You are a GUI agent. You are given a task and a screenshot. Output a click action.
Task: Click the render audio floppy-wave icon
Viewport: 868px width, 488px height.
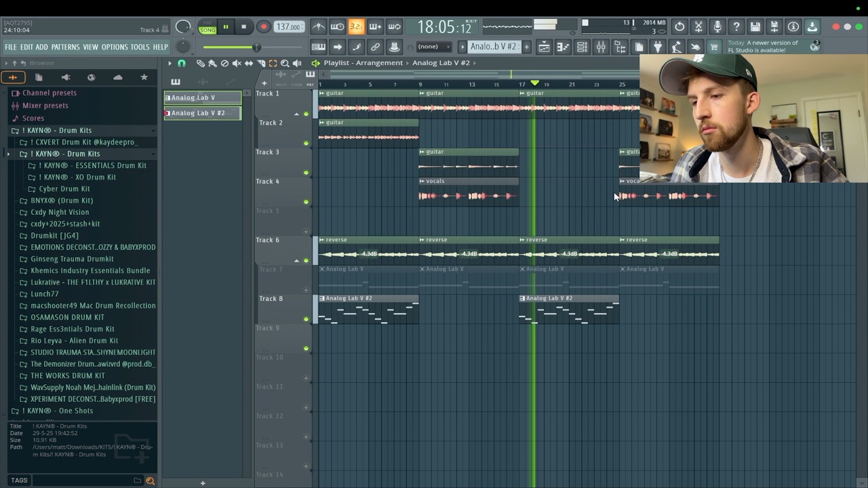click(774, 27)
